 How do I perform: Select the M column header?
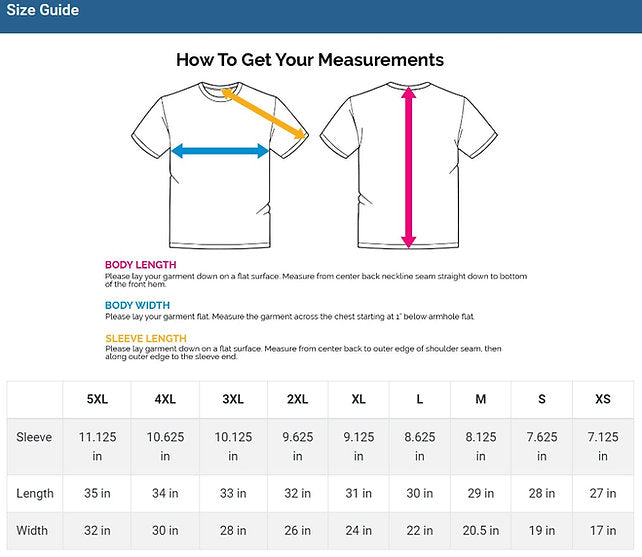point(481,399)
